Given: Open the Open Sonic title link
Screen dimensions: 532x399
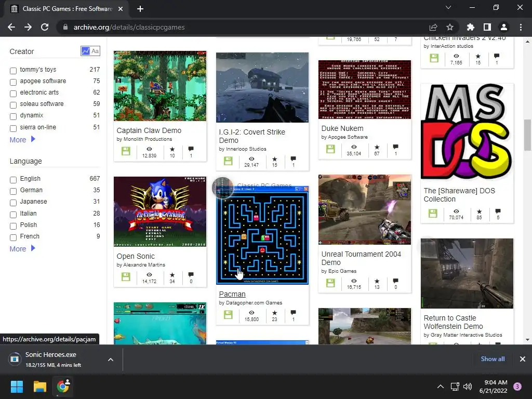Looking at the screenshot, I should pyautogui.click(x=136, y=256).
